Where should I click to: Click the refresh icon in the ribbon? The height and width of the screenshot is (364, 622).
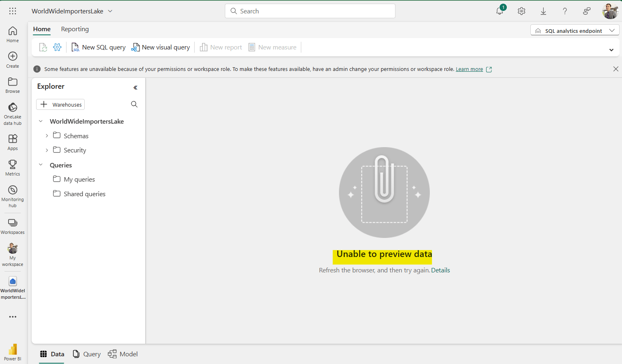coord(43,47)
